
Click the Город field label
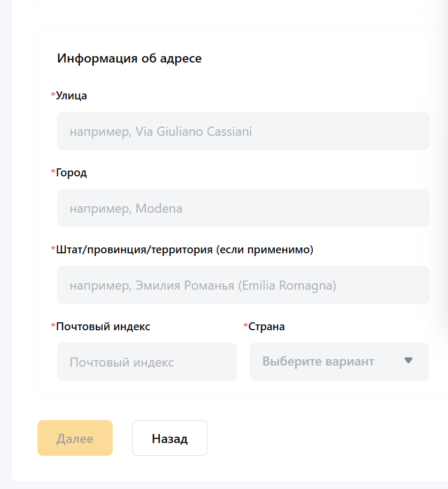[72, 173]
